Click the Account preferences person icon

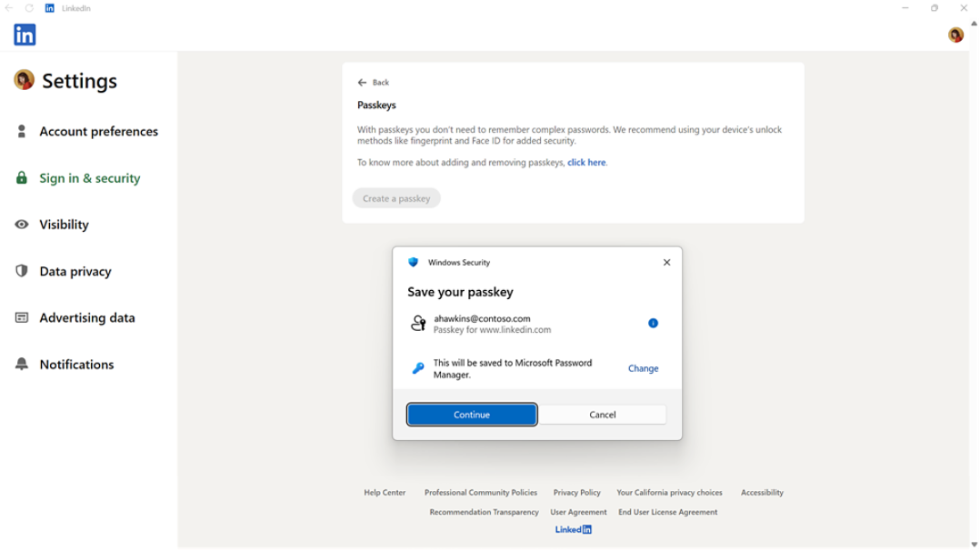click(20, 131)
